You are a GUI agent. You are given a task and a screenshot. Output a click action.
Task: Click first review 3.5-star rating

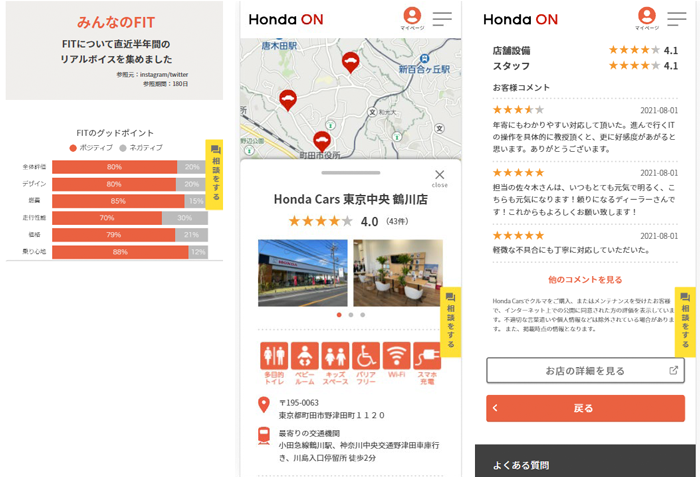point(518,110)
